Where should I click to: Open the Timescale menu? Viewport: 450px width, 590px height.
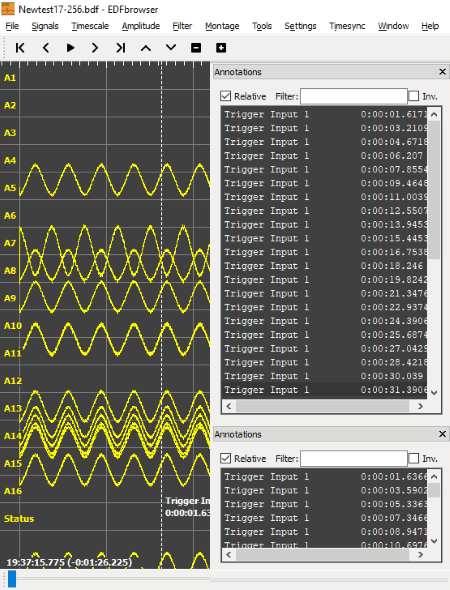[x=90, y=26]
